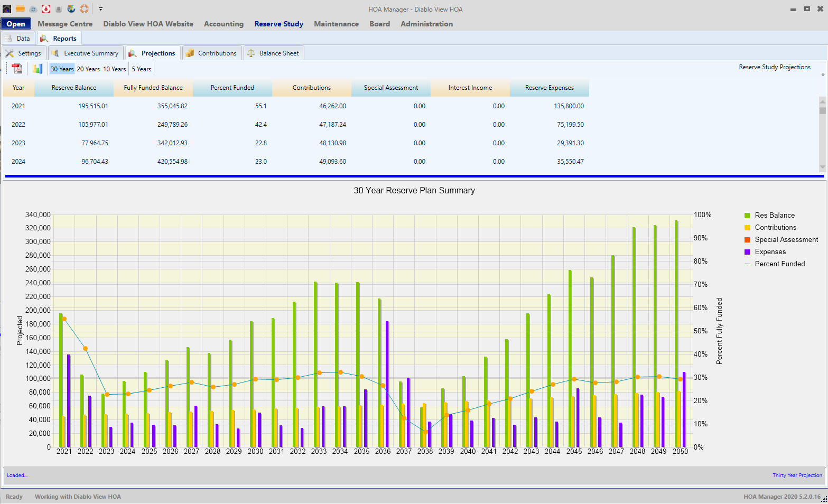Click the red lock icon
Viewport: 828px width, 504px height.
[46, 9]
